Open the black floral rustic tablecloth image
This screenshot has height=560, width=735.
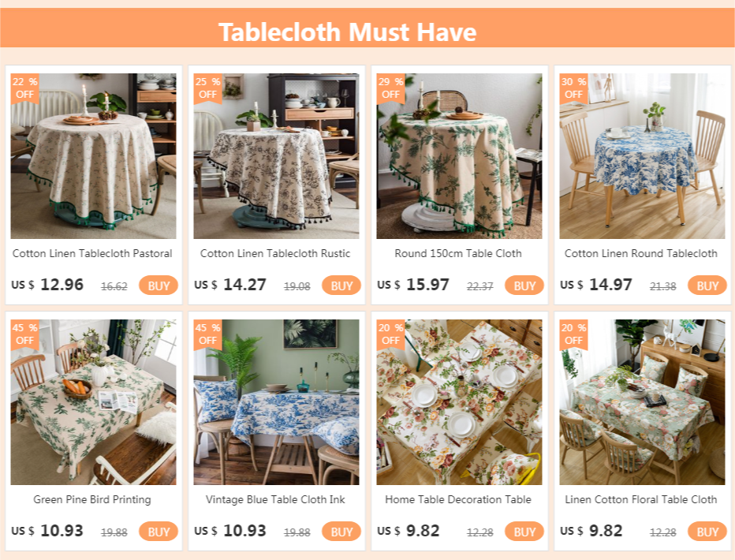point(277,156)
